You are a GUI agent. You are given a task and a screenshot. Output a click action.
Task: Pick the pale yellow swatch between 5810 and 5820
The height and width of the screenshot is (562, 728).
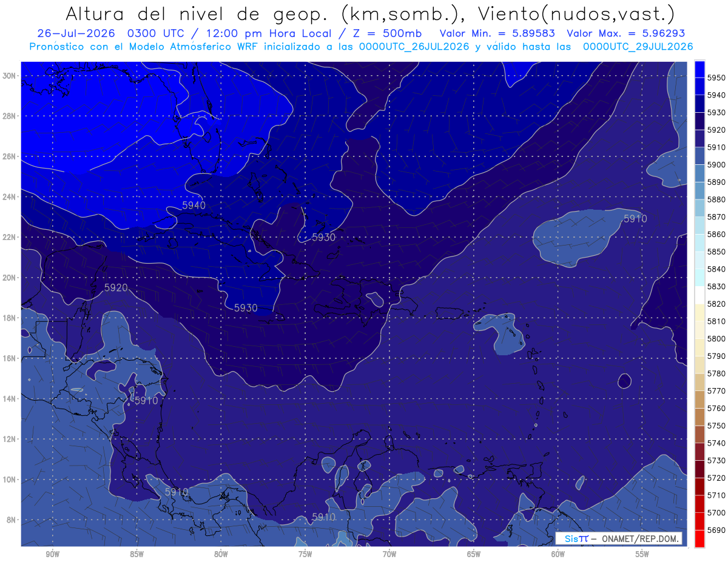click(x=699, y=312)
